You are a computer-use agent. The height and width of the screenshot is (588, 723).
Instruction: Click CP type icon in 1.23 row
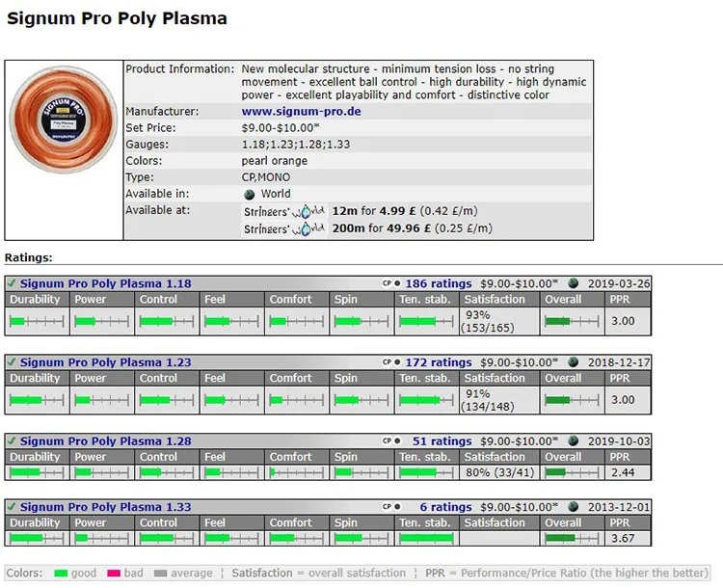(387, 362)
